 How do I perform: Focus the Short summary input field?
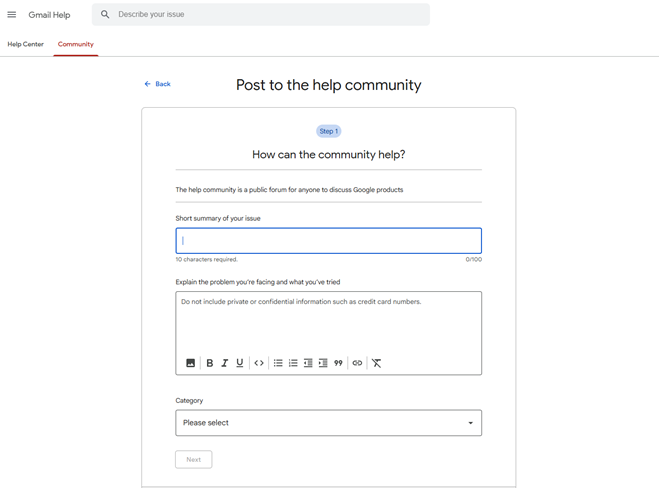(329, 241)
